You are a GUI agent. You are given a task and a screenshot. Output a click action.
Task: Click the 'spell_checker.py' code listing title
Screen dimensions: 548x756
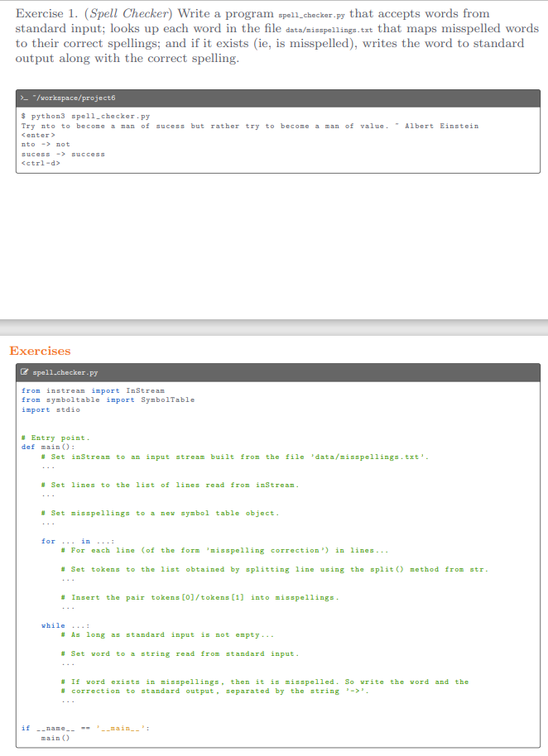click(65, 373)
